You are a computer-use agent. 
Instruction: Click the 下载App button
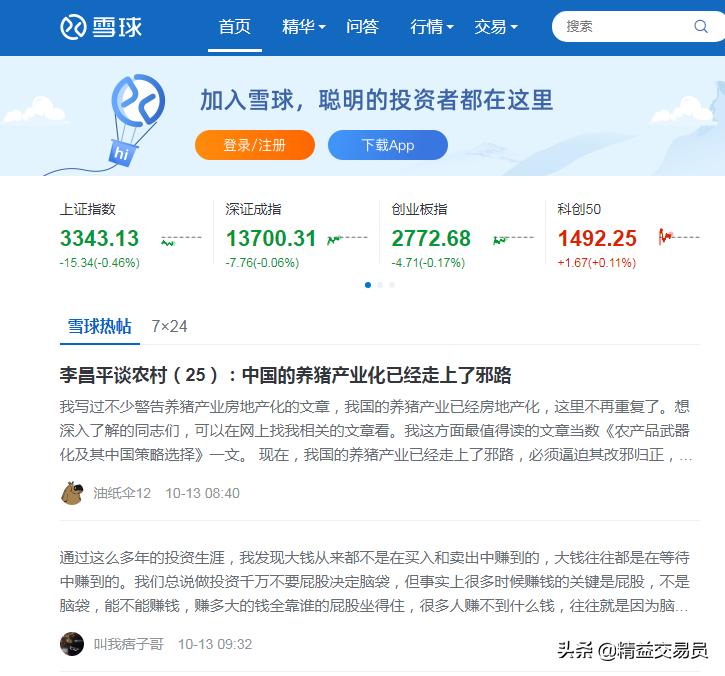(x=388, y=145)
